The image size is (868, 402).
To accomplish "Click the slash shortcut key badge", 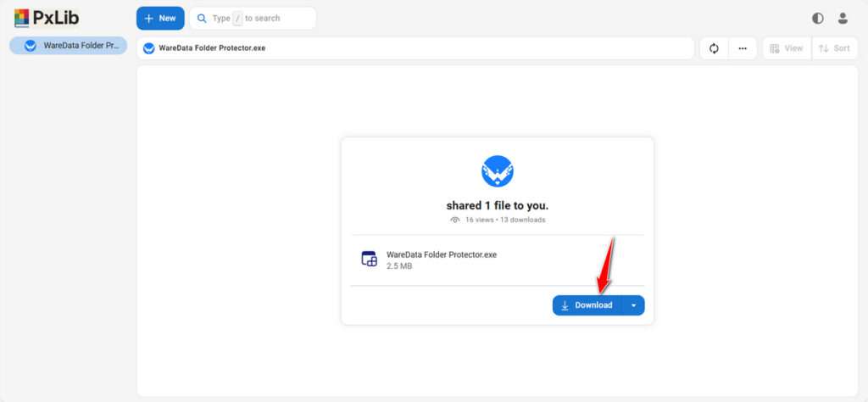I will [x=237, y=18].
